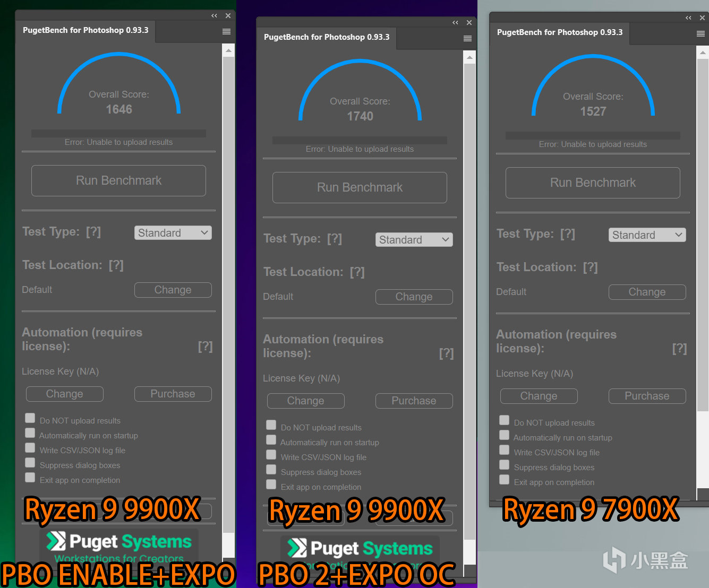Collapse the panel showing score 1527

[x=688, y=18]
